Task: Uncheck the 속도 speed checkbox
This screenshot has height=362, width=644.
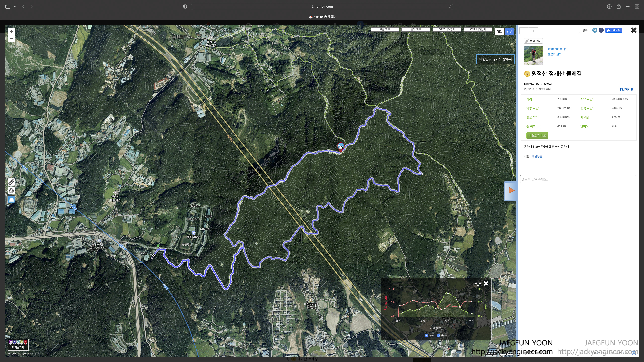Action: pos(426,335)
